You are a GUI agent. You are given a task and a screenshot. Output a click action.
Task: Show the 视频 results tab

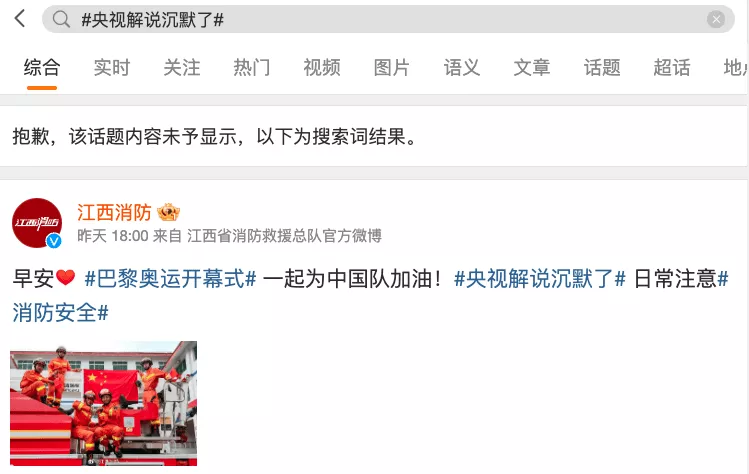(x=322, y=68)
